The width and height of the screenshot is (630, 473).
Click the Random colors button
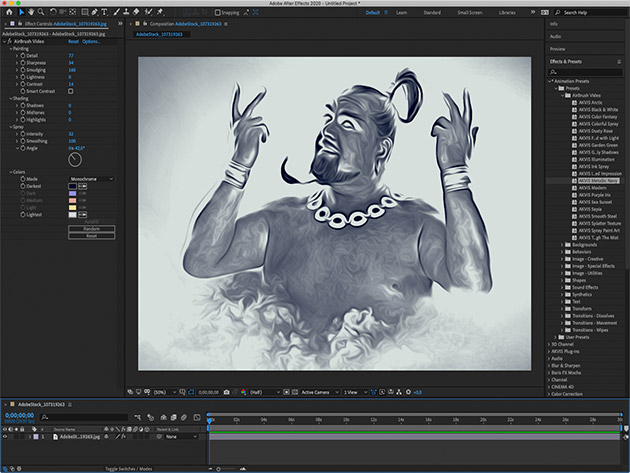(91, 228)
